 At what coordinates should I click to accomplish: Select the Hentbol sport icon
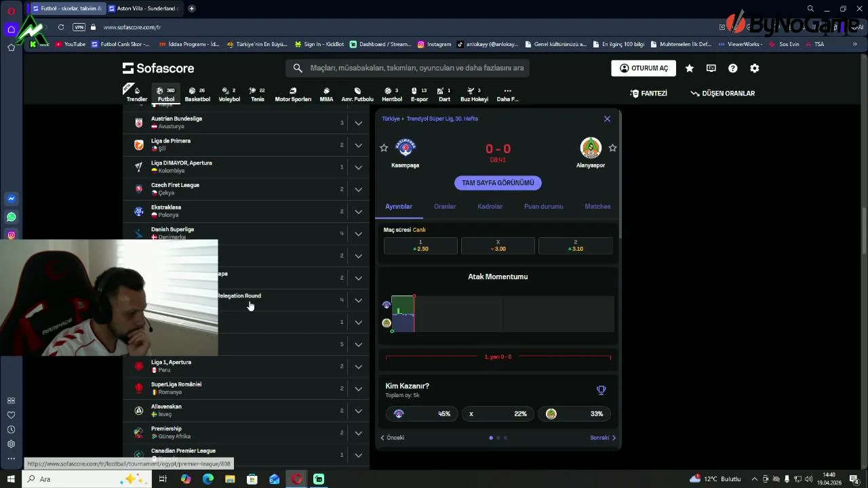[x=392, y=94]
